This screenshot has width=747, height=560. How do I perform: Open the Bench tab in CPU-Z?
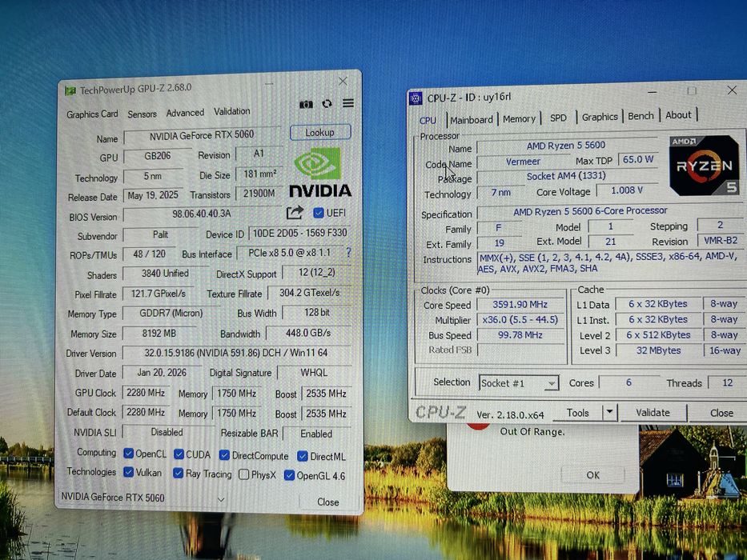pos(641,116)
